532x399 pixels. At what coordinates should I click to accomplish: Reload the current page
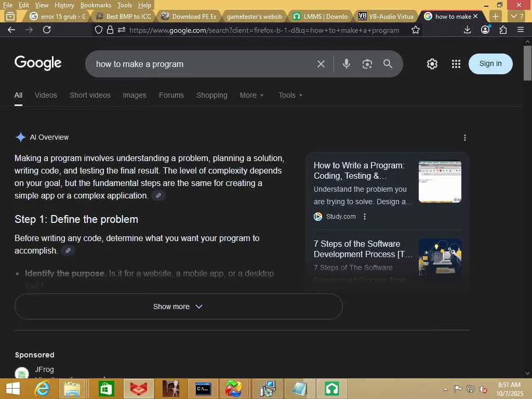pyautogui.click(x=47, y=30)
